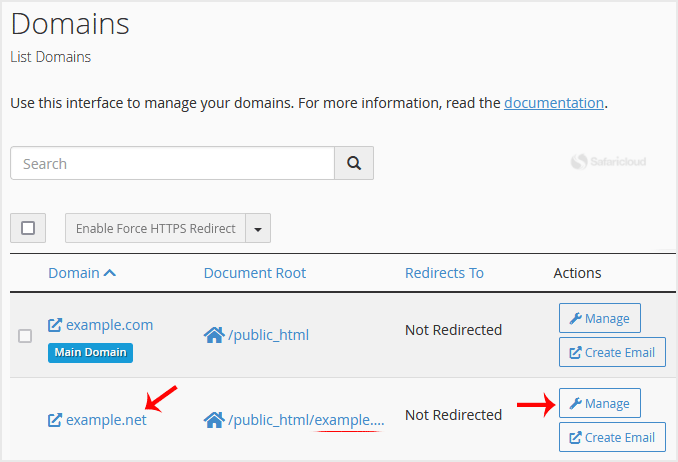Open Manage for example.com
Image resolution: width=678 pixels, height=462 pixels.
tap(599, 318)
